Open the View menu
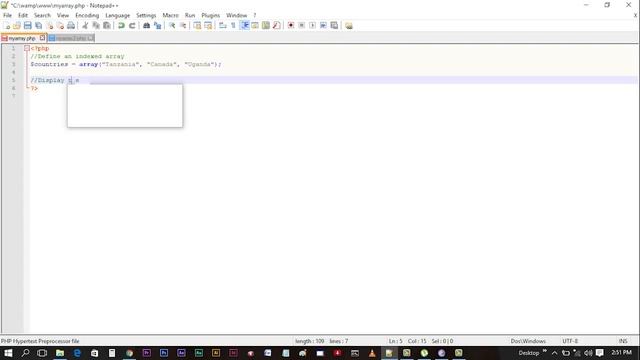640x360 pixels. tap(62, 15)
